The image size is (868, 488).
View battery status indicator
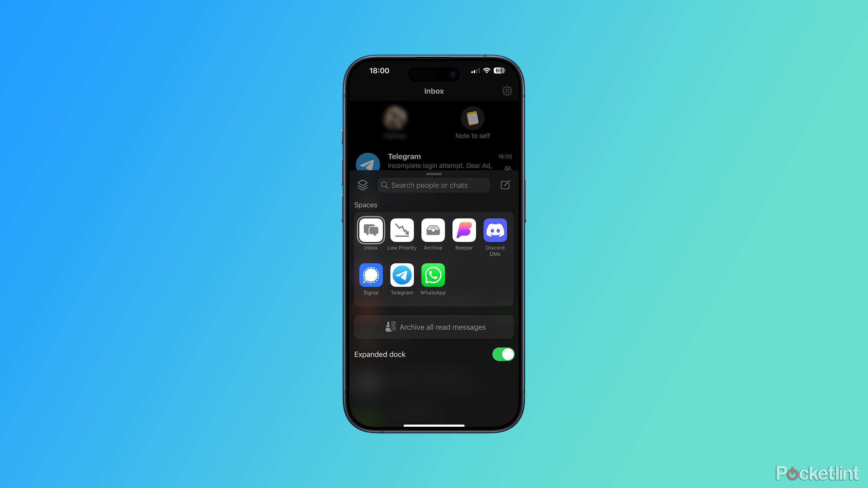click(499, 70)
